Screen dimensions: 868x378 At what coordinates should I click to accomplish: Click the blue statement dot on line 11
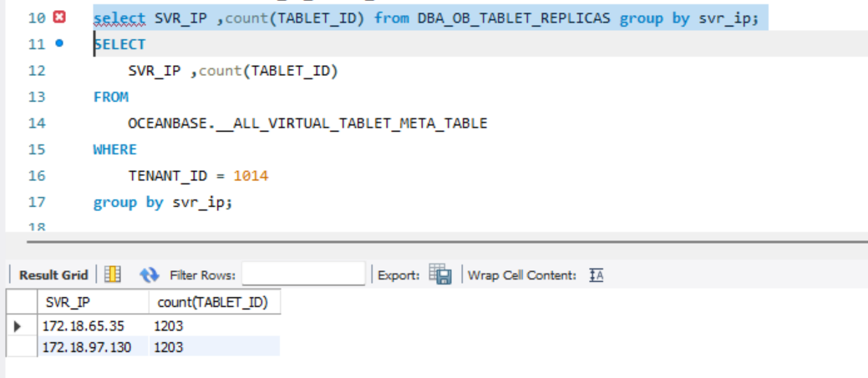(58, 43)
